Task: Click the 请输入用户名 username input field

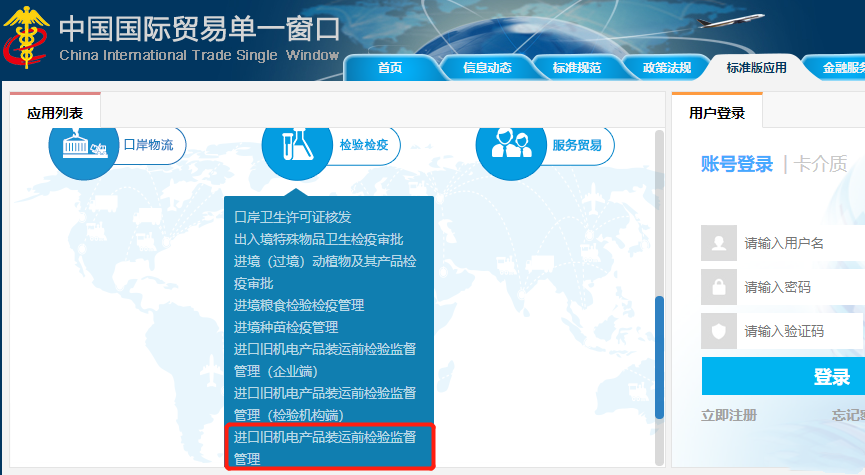Action: click(x=800, y=243)
